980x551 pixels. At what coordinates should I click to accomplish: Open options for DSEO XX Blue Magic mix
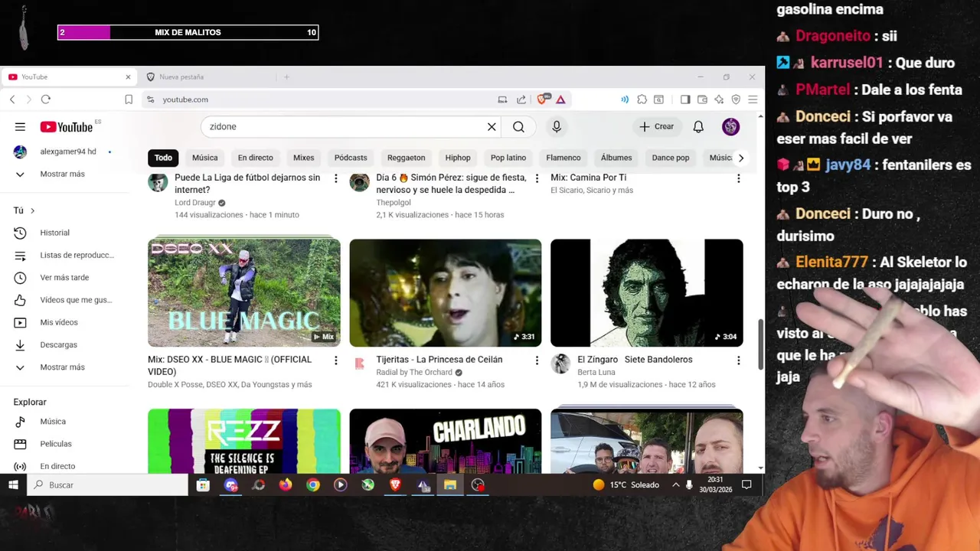coord(335,360)
